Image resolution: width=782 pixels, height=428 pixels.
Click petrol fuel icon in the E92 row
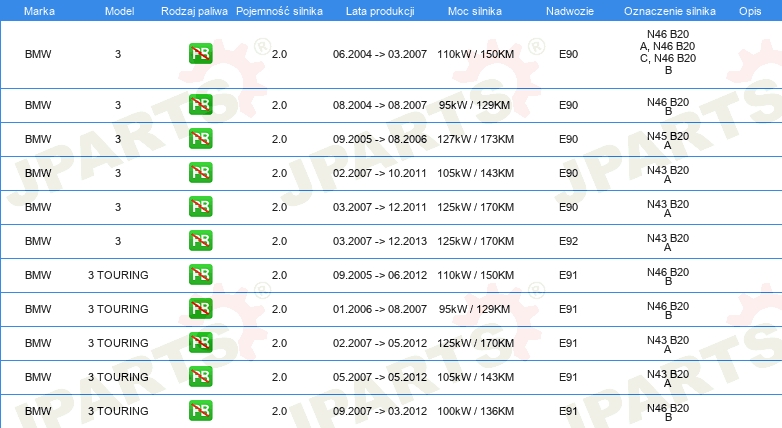click(200, 240)
